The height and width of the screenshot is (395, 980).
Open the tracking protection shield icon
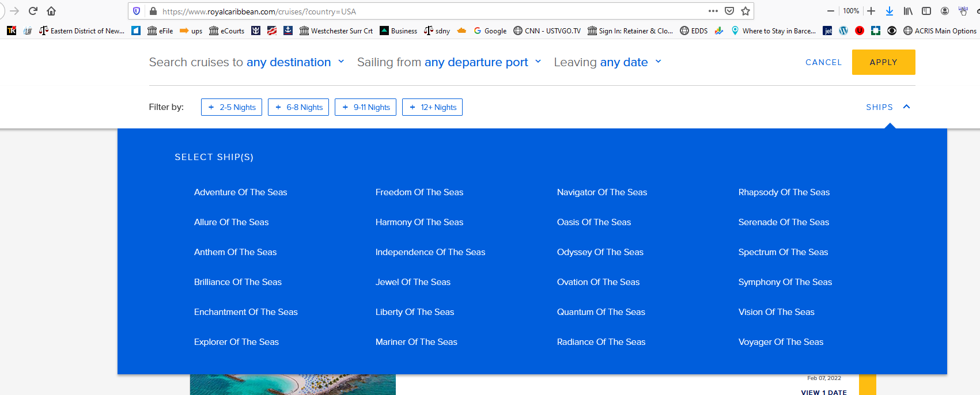point(137,11)
